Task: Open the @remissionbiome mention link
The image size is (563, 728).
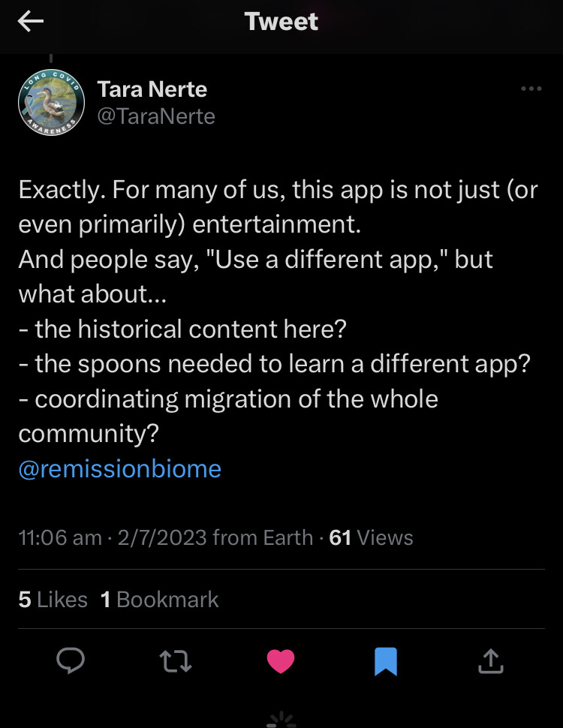Action: 120,469
